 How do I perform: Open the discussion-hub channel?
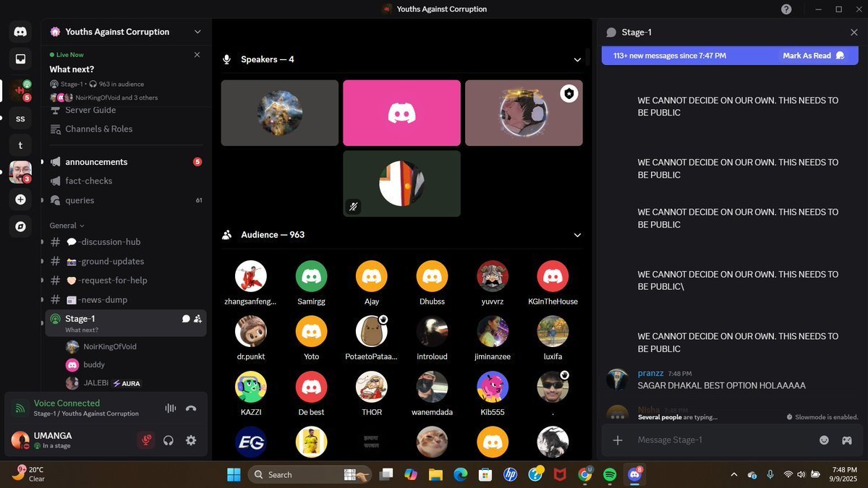point(126,242)
